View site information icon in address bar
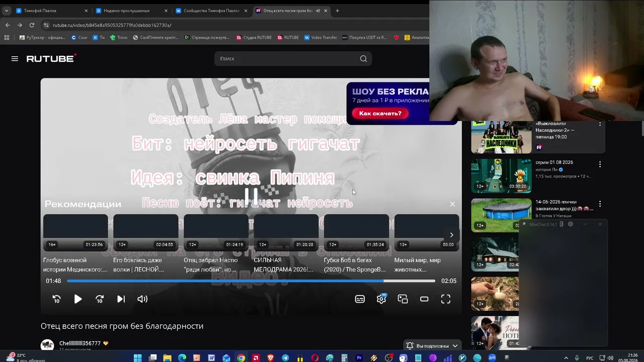 46,25
